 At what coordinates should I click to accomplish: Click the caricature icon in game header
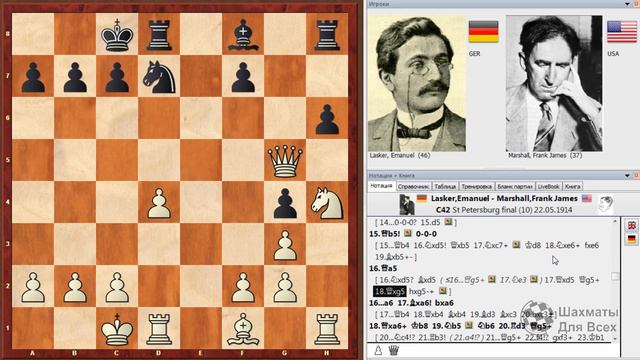pyautogui.click(x=606, y=204)
